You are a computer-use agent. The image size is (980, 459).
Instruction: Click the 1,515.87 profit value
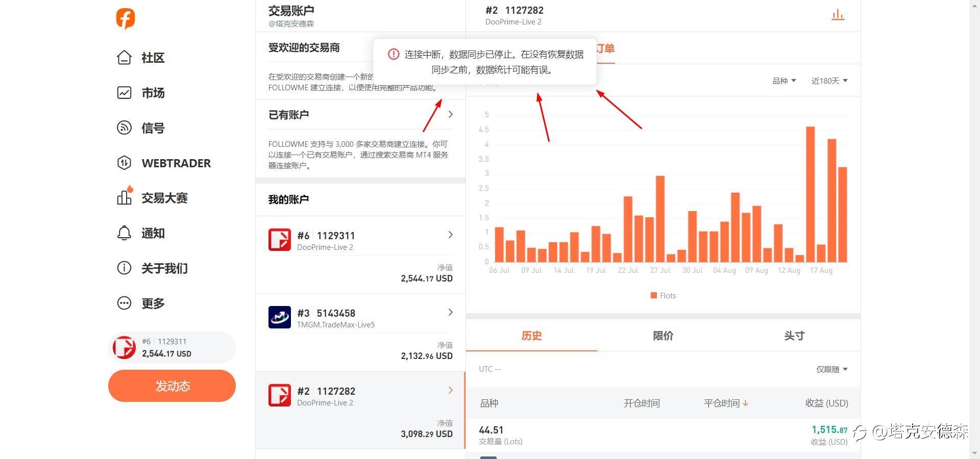coord(829,430)
